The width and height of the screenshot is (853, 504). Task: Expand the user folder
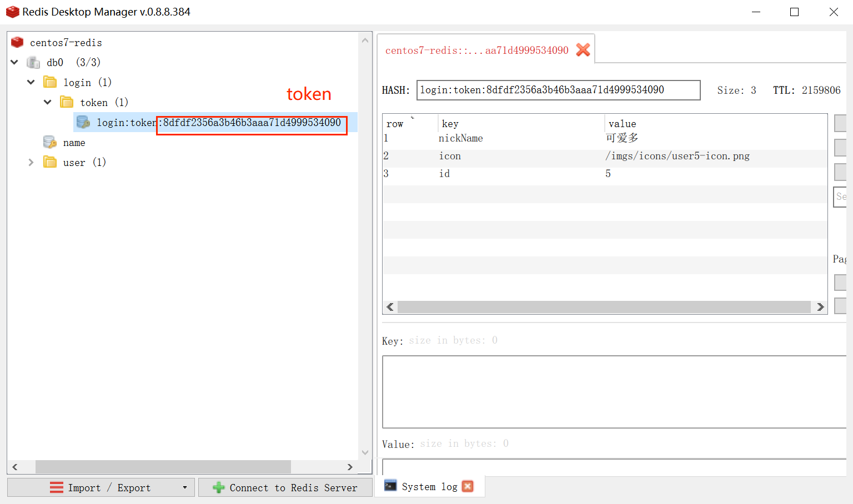(31, 162)
